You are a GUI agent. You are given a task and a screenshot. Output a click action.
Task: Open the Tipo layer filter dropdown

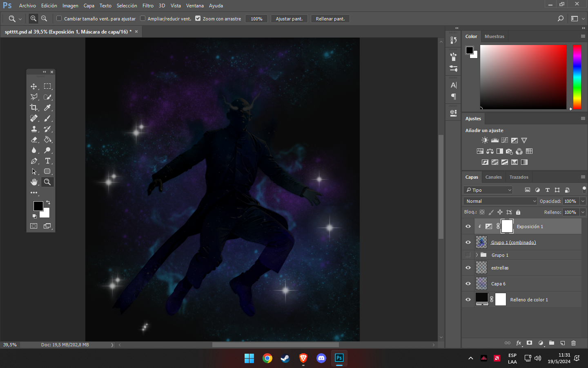point(488,190)
